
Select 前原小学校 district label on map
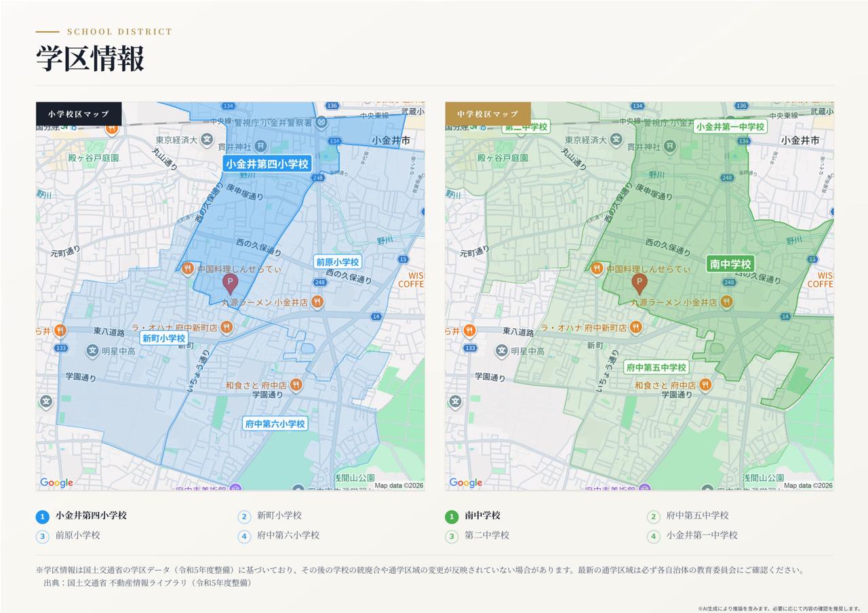coord(337,262)
